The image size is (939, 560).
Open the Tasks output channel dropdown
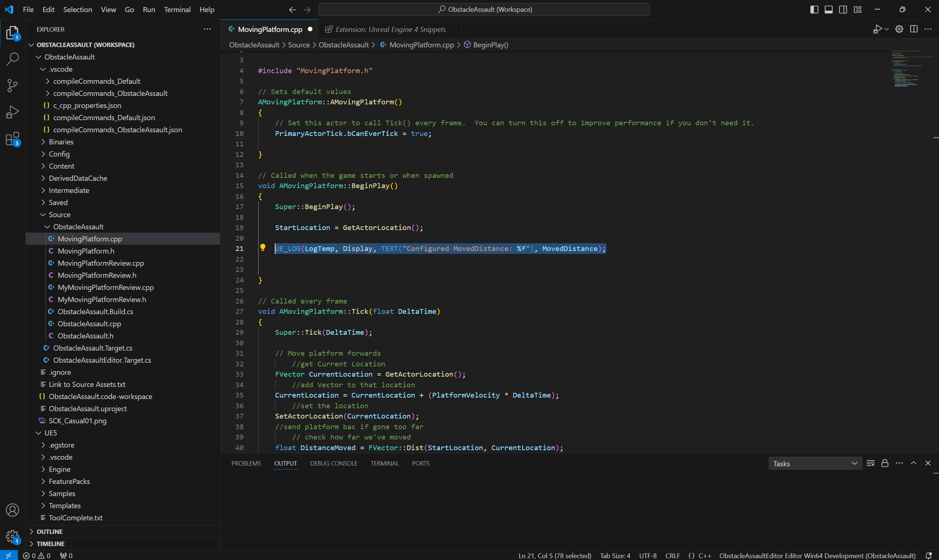(x=815, y=463)
